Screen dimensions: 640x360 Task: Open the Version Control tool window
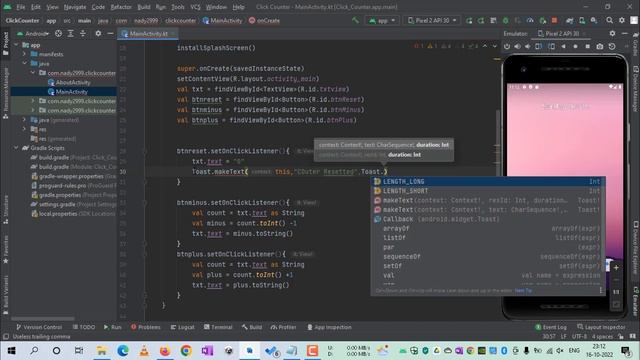coord(39,327)
